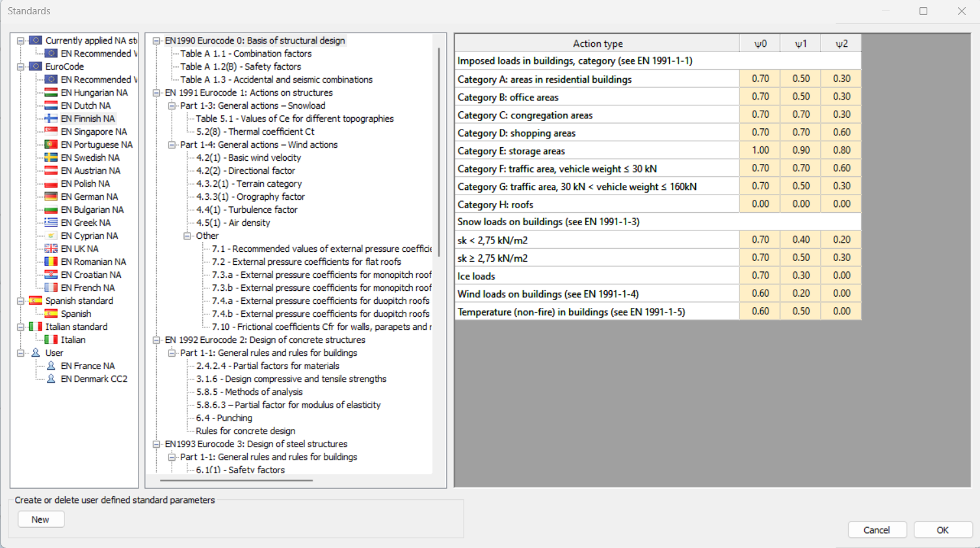This screenshot has height=548, width=980.
Task: Click the Finnish flag icon
Action: (x=51, y=118)
